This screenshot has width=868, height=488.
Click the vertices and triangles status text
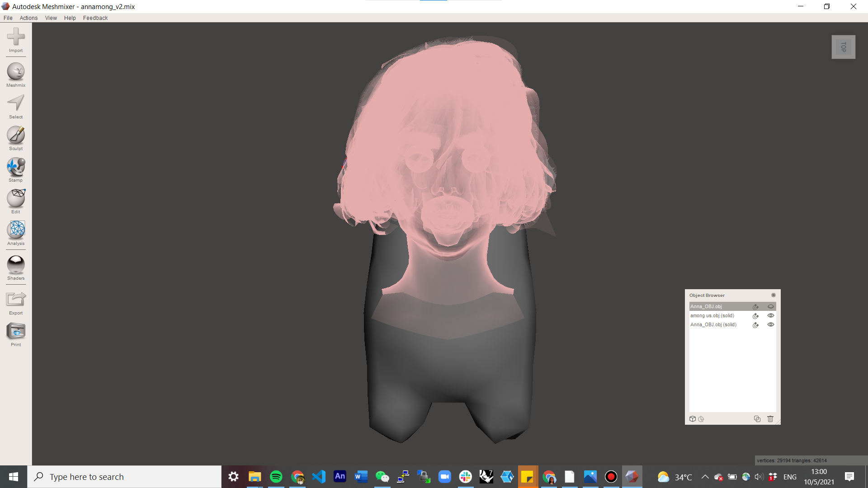click(x=792, y=460)
